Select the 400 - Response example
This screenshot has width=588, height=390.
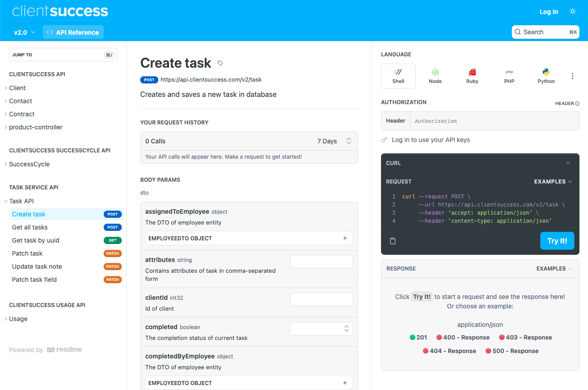tap(463, 337)
